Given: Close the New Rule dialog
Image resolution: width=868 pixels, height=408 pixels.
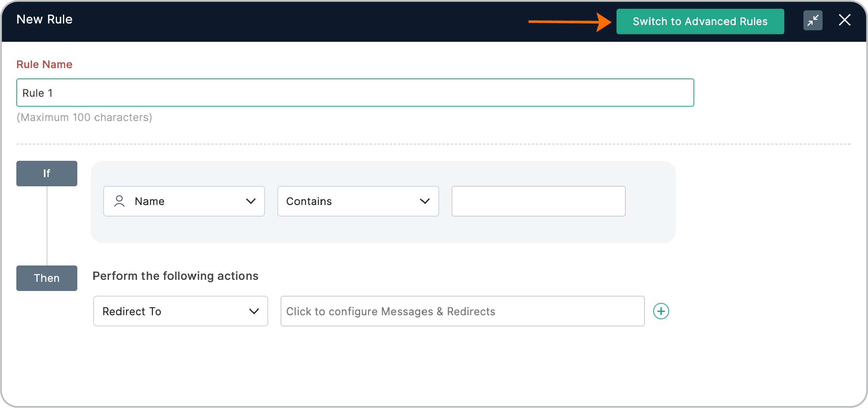Looking at the screenshot, I should click(844, 20).
